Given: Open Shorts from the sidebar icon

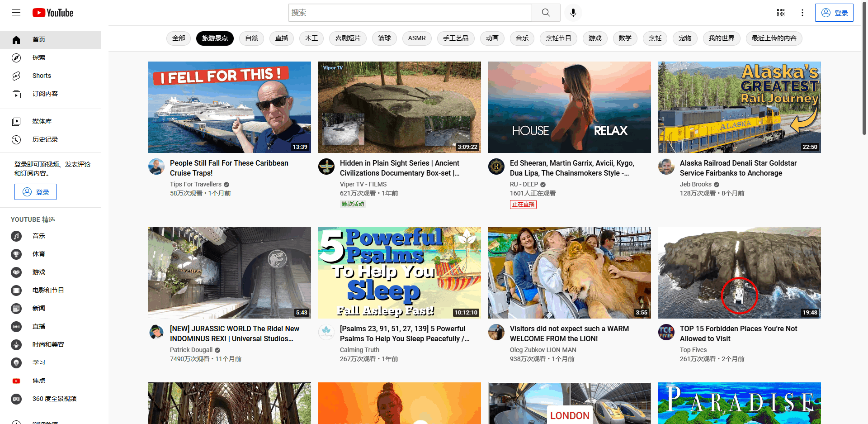Looking at the screenshot, I should tap(16, 76).
